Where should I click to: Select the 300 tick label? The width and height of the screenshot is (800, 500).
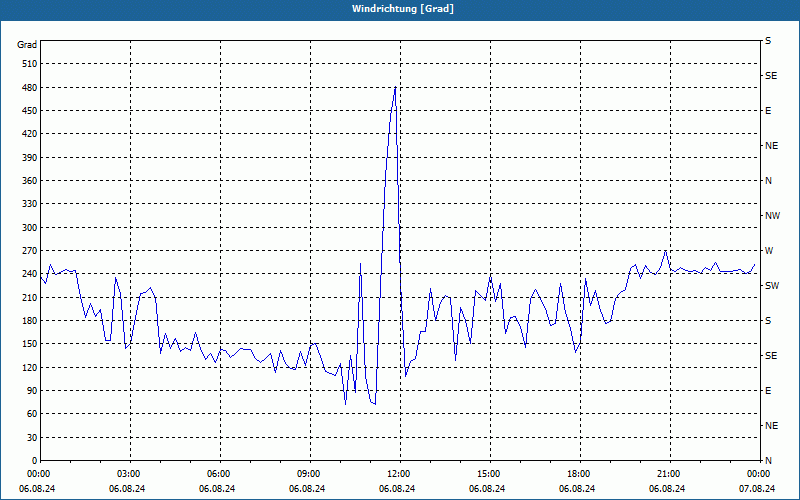[30, 228]
